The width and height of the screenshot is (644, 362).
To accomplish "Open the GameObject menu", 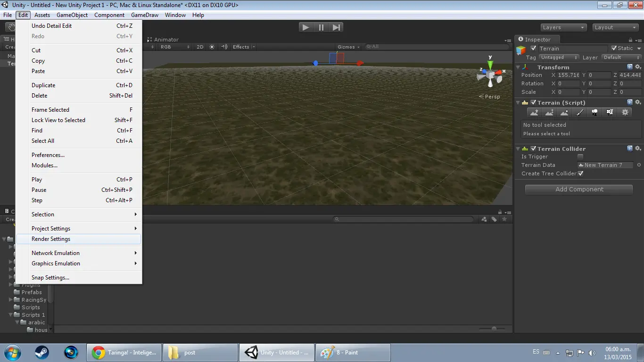I will click(x=72, y=15).
